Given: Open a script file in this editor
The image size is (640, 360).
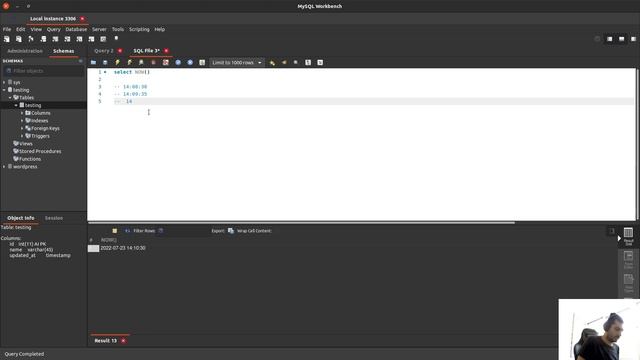Looking at the screenshot, I should pos(93,62).
